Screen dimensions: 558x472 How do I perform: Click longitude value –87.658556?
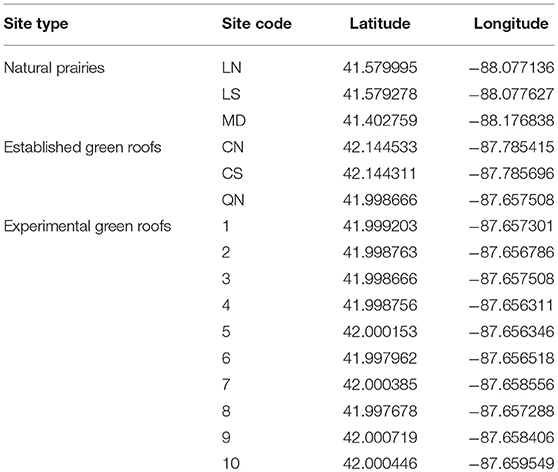click(x=511, y=384)
